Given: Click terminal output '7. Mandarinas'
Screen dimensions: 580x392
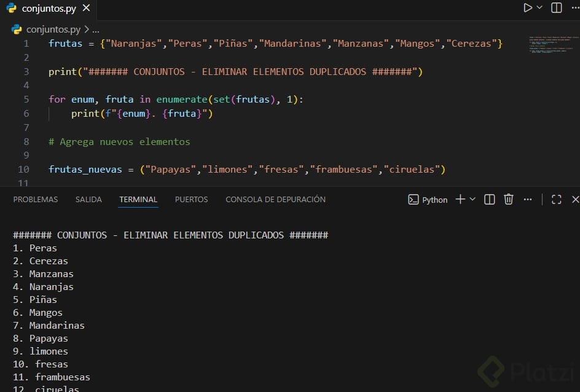Looking at the screenshot, I should (x=49, y=326).
